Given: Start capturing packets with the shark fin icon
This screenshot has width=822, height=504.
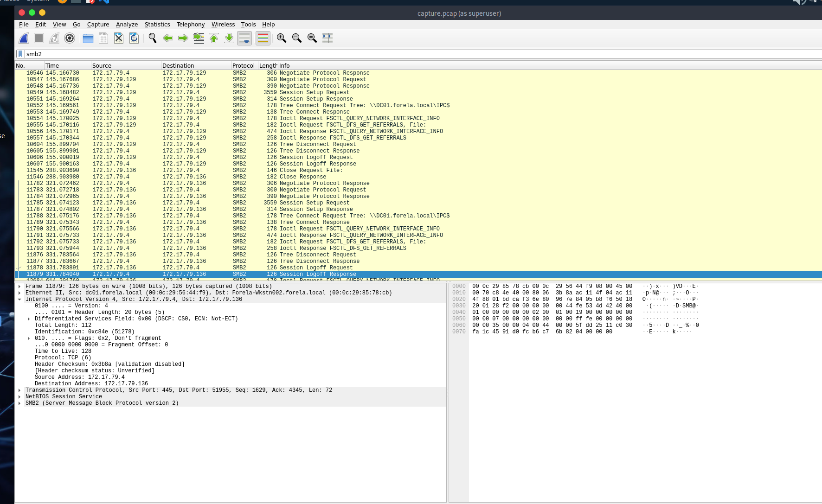Looking at the screenshot, I should (24, 38).
